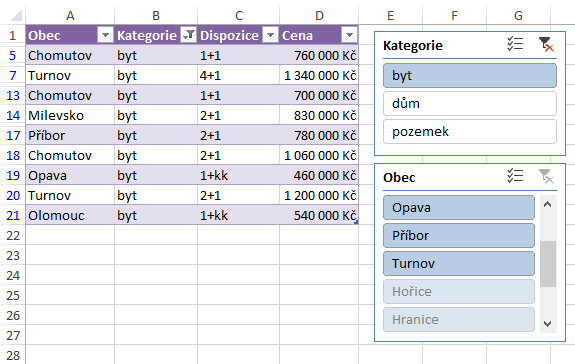Toggle multi-select in Obec slicer
The image size is (575, 364).
click(x=515, y=176)
